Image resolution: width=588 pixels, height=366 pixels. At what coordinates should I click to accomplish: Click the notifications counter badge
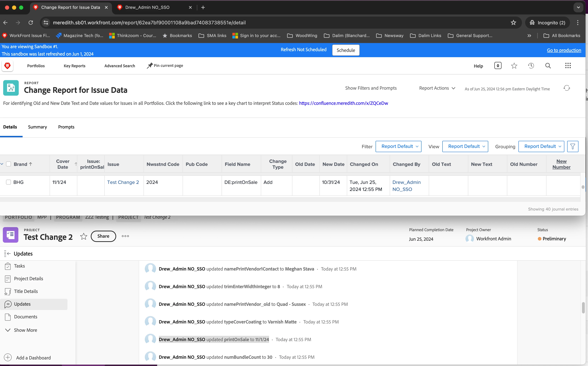(498, 66)
